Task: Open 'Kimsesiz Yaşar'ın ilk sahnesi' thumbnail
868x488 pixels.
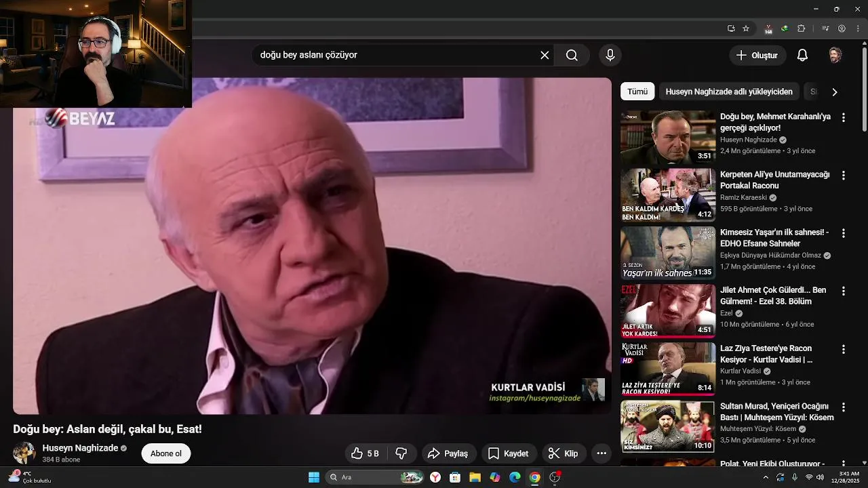Action: (668, 253)
